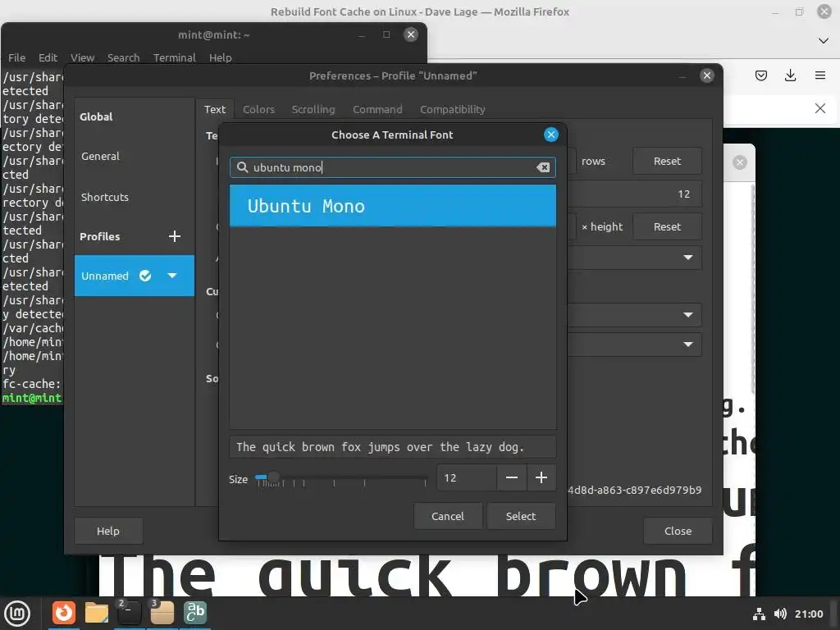This screenshot has width=840, height=630.
Task: Switch to the Command tab
Action: point(377,109)
